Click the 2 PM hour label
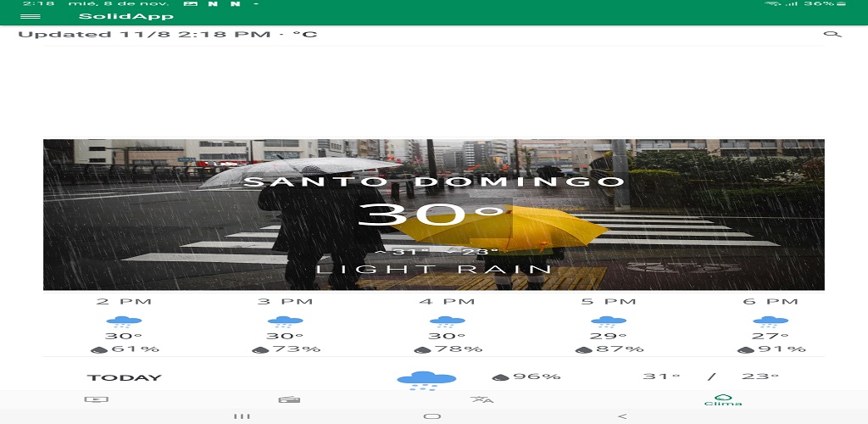 point(124,302)
